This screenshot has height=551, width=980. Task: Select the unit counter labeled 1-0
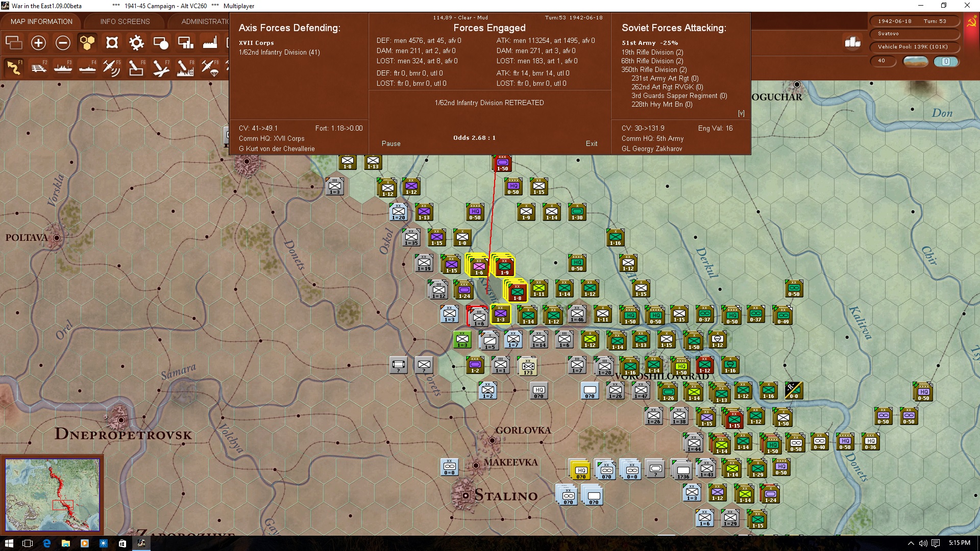[462, 238]
